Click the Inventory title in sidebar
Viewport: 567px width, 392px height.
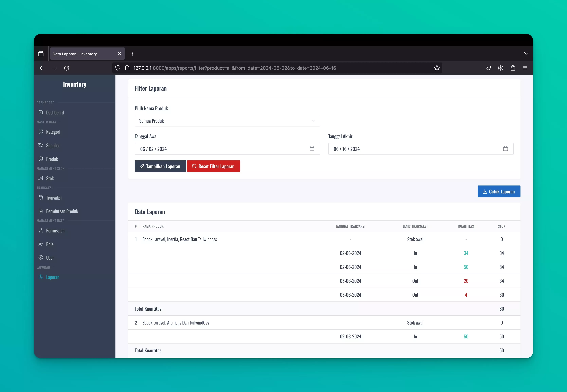click(x=75, y=84)
